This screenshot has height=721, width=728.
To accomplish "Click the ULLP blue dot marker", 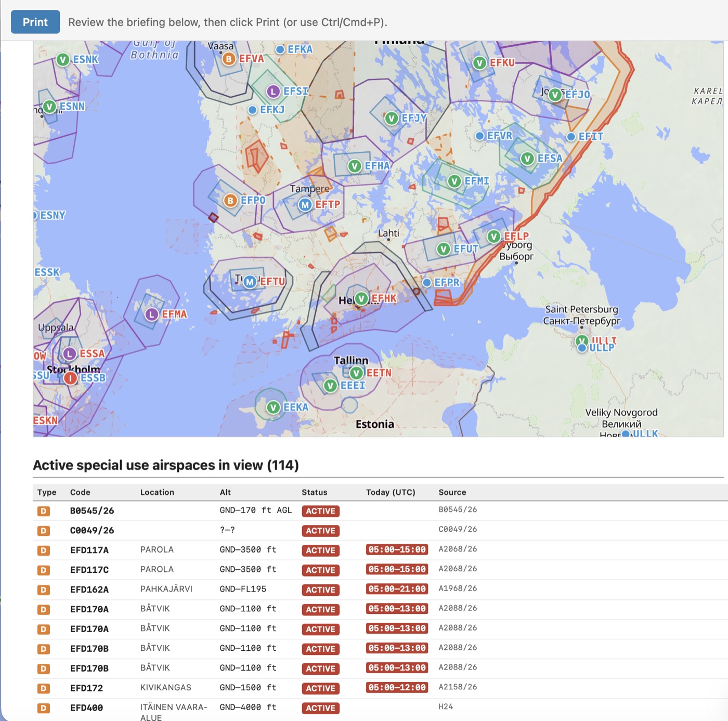I will (582, 348).
